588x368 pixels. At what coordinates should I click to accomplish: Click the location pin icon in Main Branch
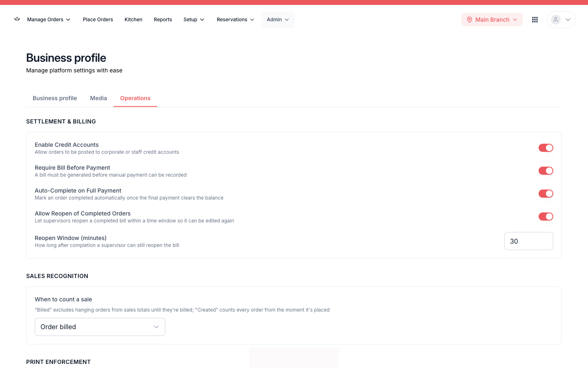(x=470, y=20)
